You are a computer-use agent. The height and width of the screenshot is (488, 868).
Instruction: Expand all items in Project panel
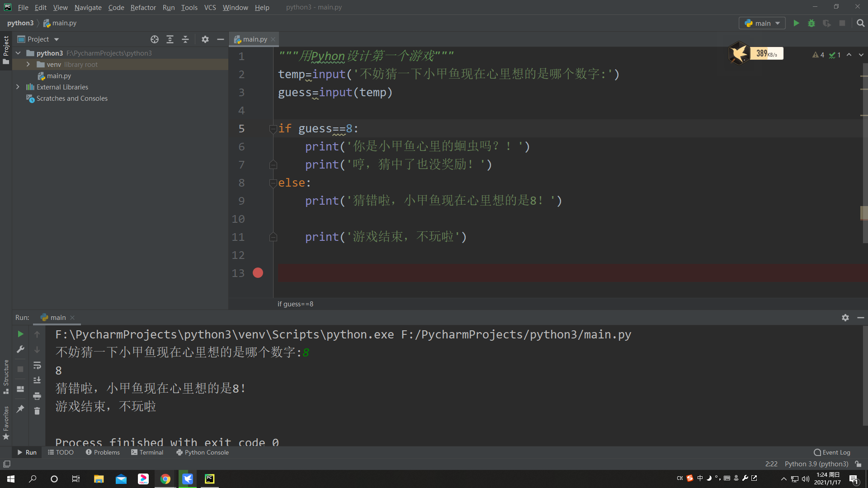(x=170, y=39)
